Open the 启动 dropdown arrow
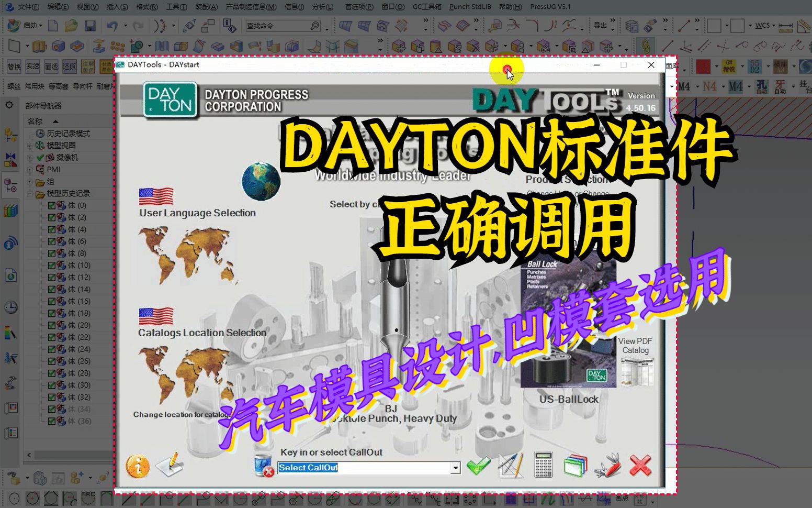 [41, 25]
